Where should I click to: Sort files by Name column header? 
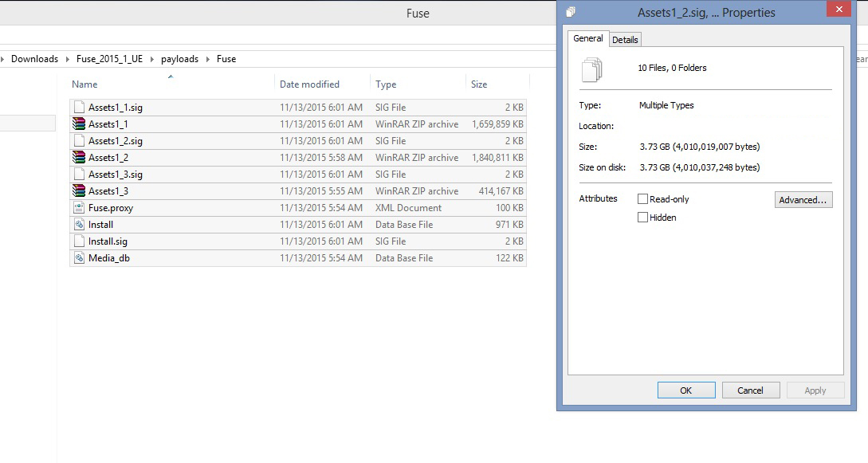pos(84,84)
